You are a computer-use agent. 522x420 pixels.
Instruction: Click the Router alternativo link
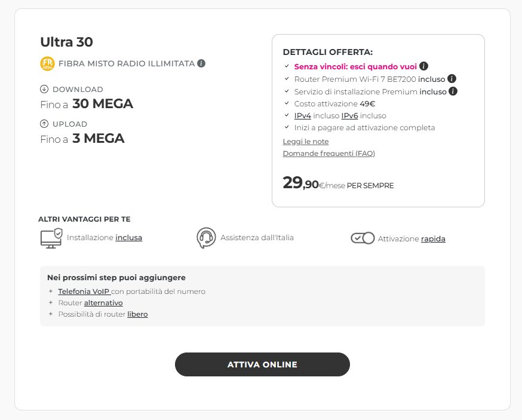tap(103, 303)
